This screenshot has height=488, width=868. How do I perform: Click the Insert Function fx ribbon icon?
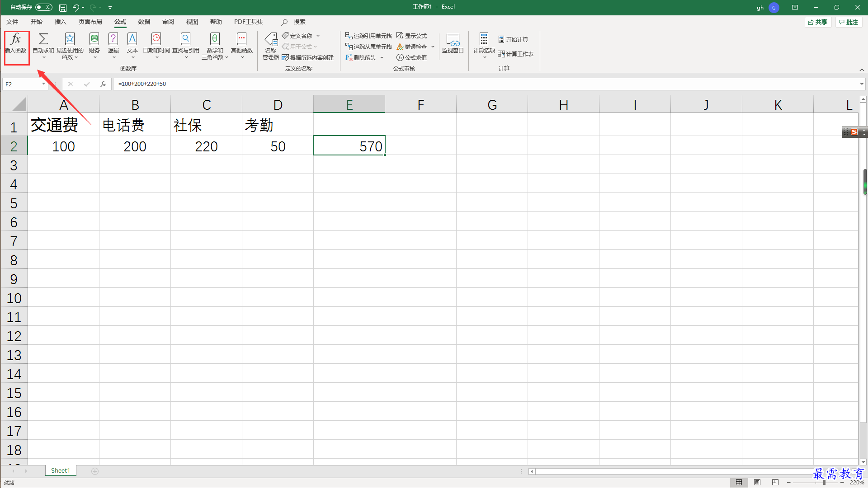[16, 44]
